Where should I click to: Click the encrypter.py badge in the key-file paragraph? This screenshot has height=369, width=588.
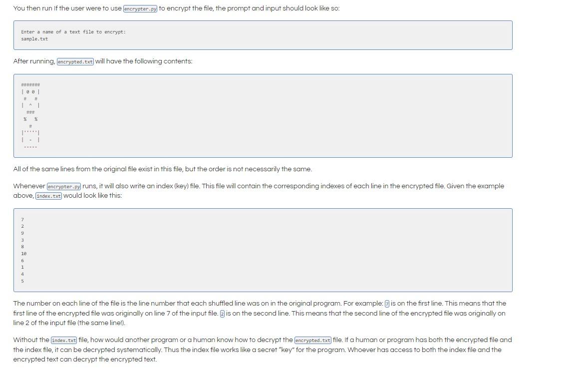63,186
